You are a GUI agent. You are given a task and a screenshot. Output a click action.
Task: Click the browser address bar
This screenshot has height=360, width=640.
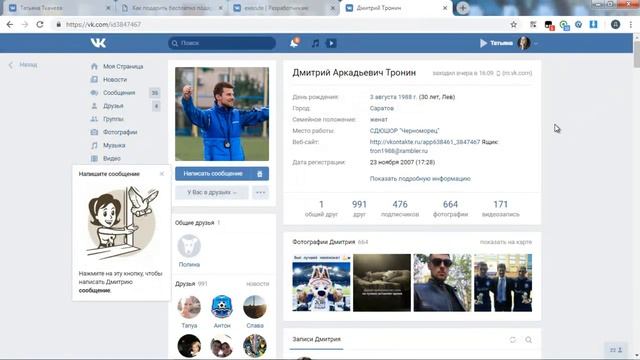[x=282, y=24]
